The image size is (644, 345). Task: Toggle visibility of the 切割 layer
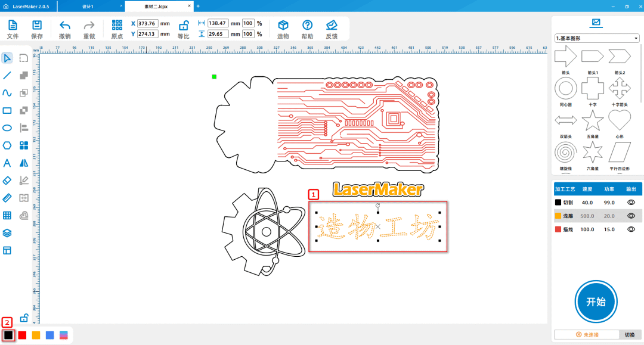point(631,203)
